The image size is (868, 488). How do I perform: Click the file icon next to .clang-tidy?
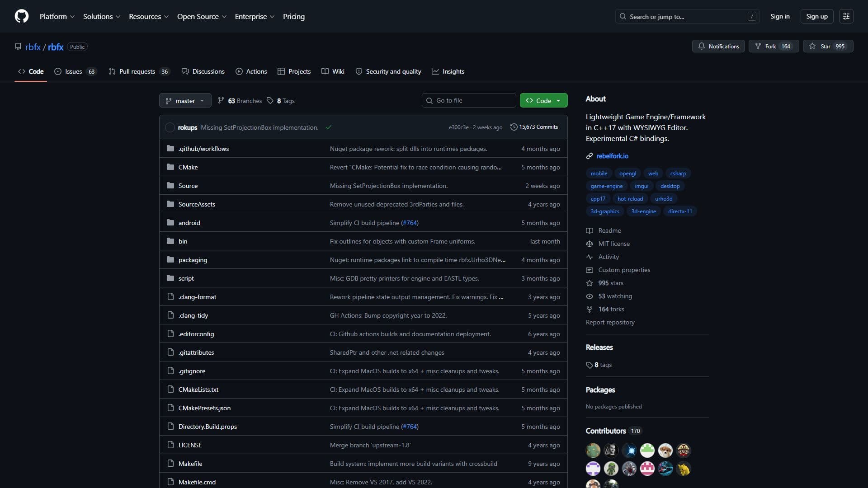[x=170, y=315]
